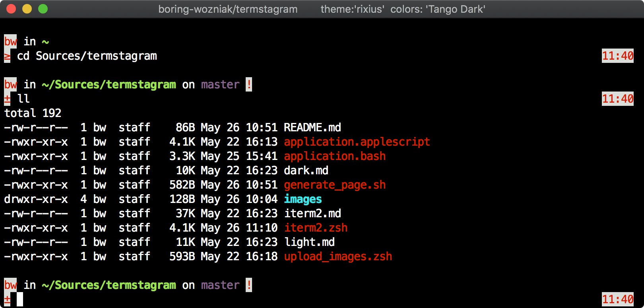The height and width of the screenshot is (308, 644).
Task: Click the 'Tango Dark' colors text in the title bar
Action: coord(456,9)
